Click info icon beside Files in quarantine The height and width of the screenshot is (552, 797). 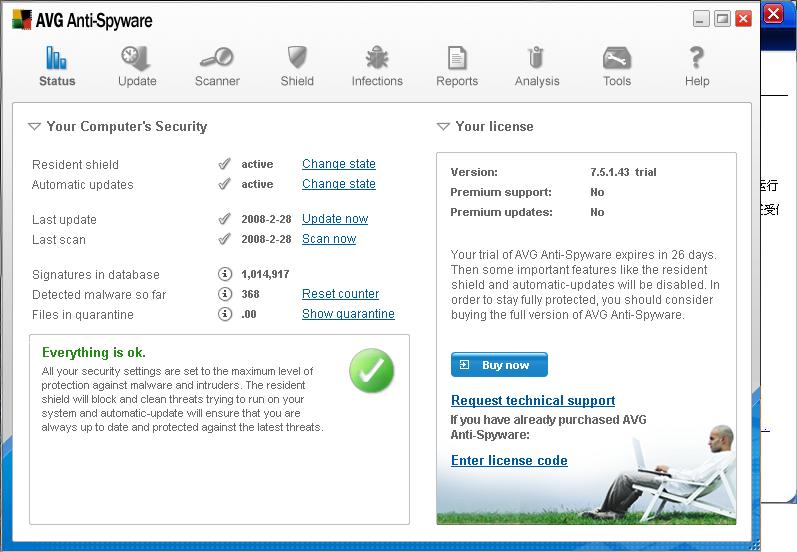[225, 314]
